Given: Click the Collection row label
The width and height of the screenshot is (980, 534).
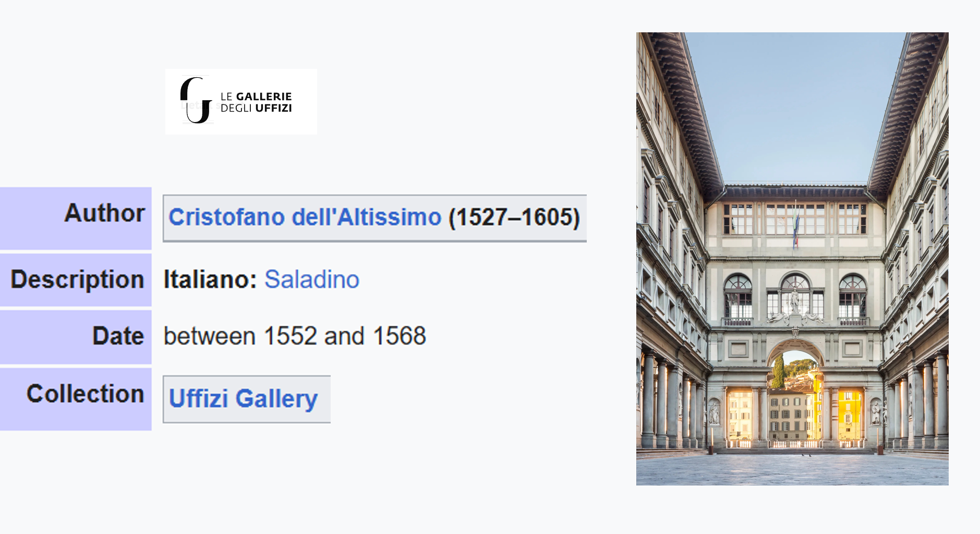Looking at the screenshot, I should click(85, 394).
